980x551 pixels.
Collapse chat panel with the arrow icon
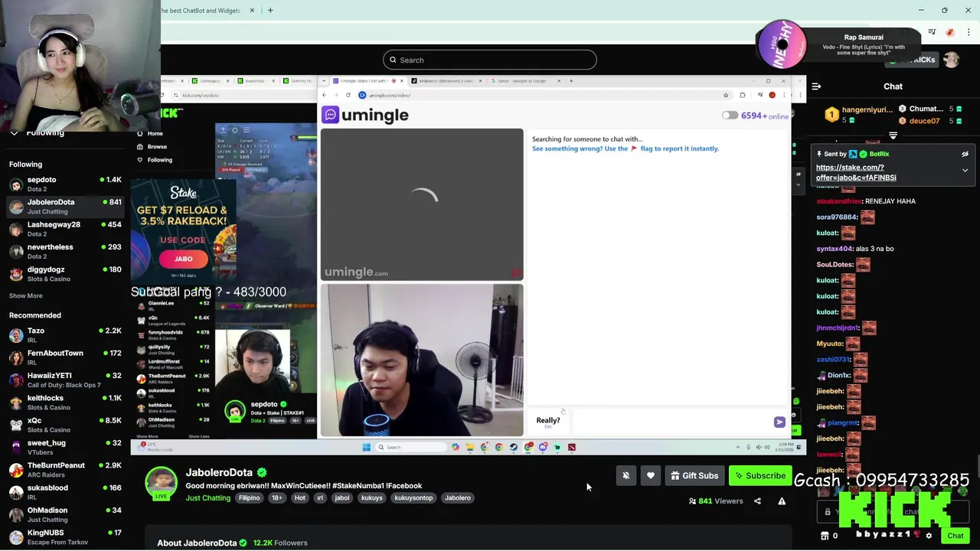[x=817, y=86]
